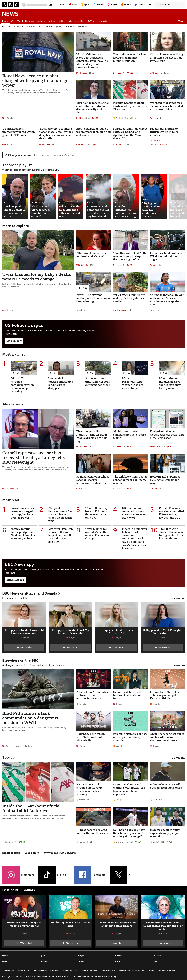Open the Brad Pitt Fury headline

tap(30, 718)
